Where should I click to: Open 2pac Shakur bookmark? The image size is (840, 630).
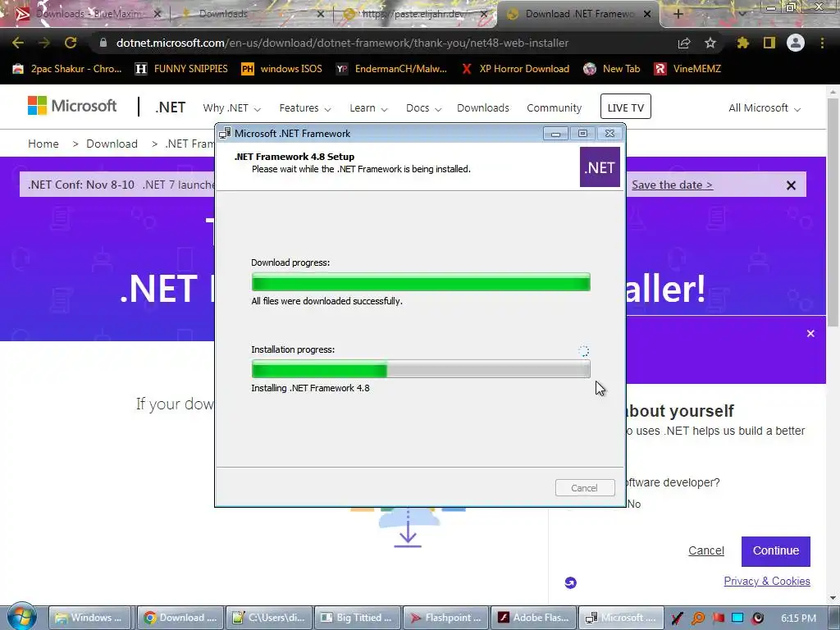click(x=67, y=69)
